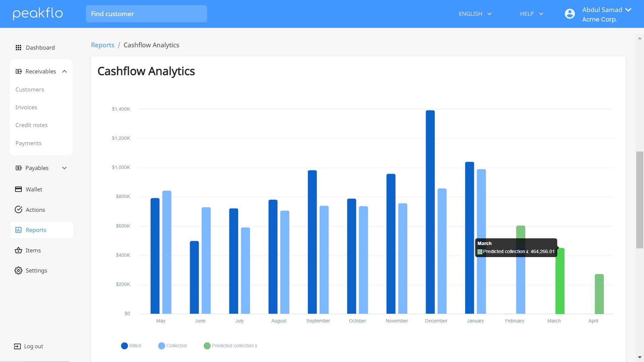This screenshot has width=644, height=362.
Task: Click the user account avatar icon
Action: coord(570,14)
